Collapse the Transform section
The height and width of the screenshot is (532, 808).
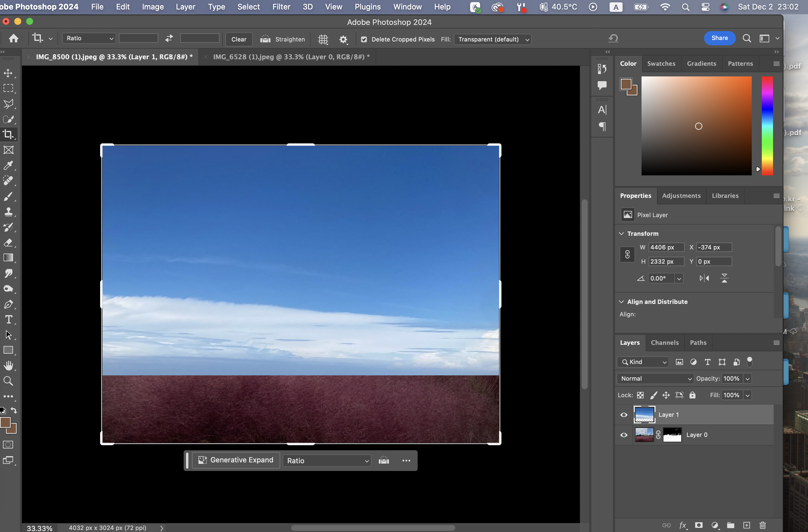click(621, 234)
